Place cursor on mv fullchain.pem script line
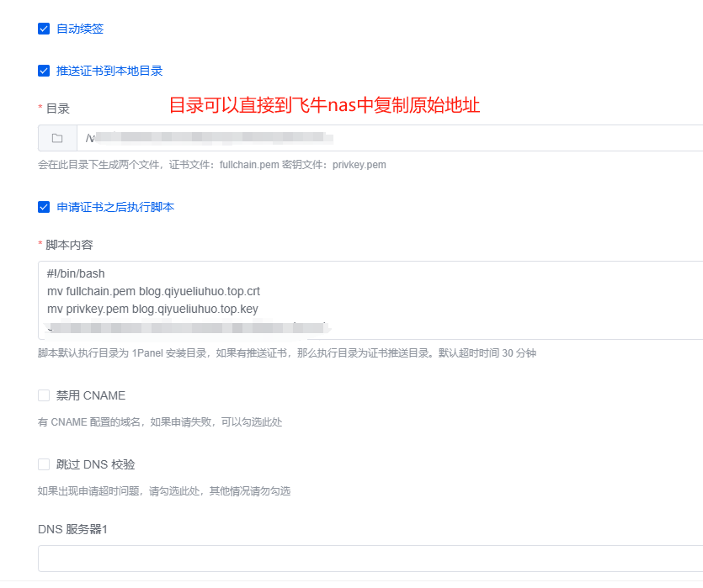The height and width of the screenshot is (588, 703). (x=153, y=292)
